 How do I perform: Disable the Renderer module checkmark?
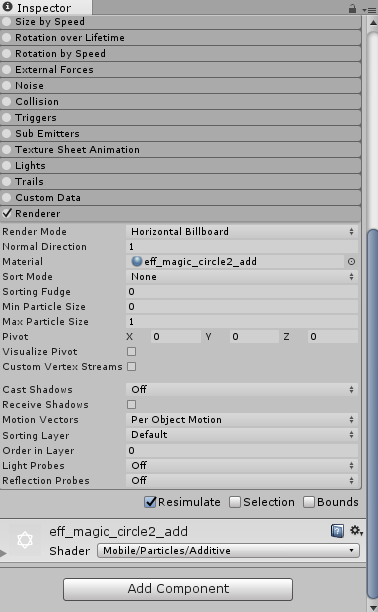click(7, 213)
